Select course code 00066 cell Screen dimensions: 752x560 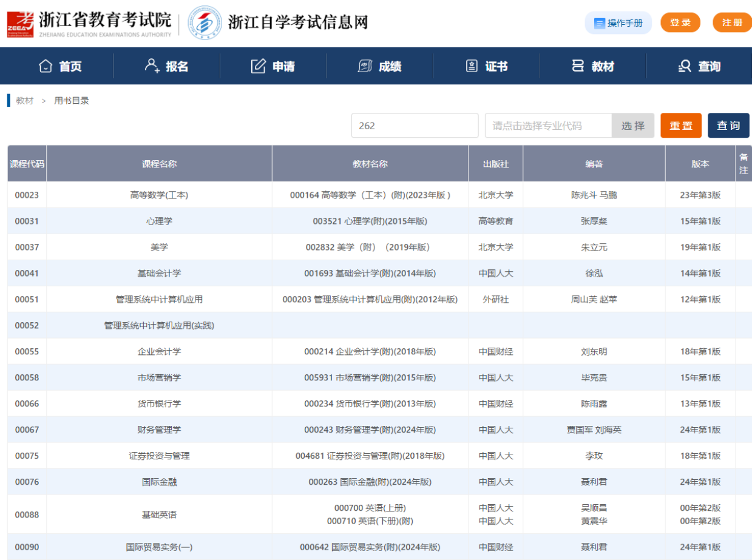click(27, 403)
